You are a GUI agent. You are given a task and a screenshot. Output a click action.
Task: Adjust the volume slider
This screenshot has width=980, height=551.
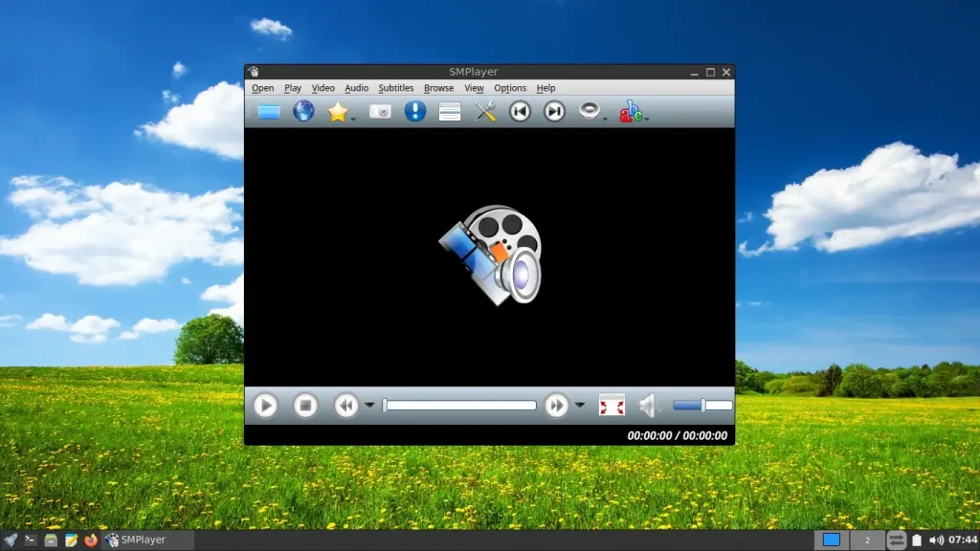[702, 406]
